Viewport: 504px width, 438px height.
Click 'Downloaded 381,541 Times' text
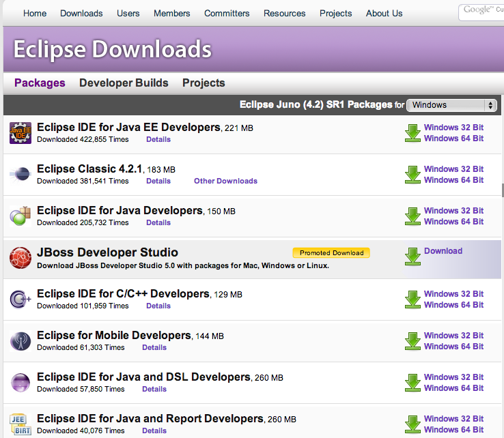[83, 181]
